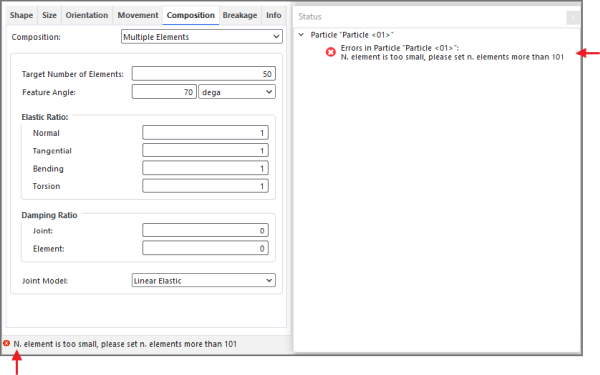Open the dega unit dropdown
The height and width of the screenshot is (375, 600).
tap(237, 92)
